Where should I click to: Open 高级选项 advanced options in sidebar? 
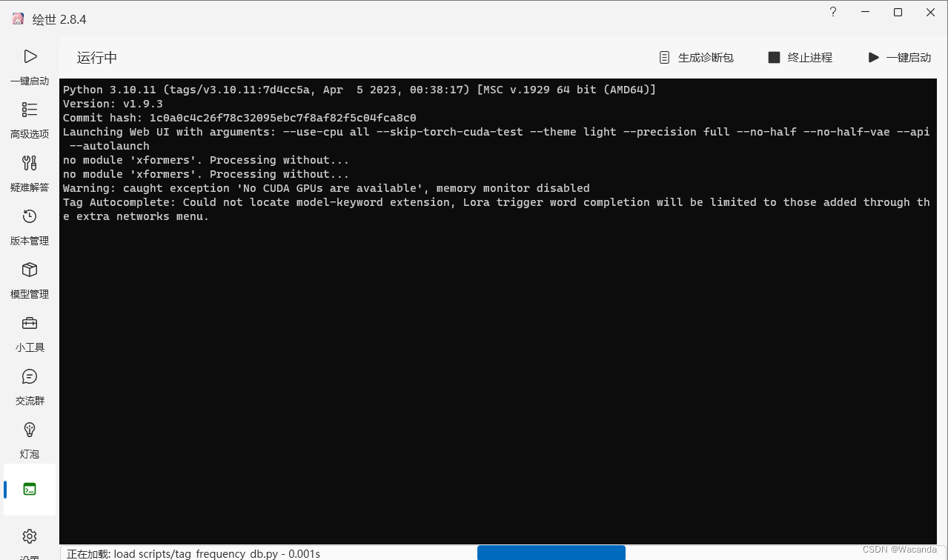tap(30, 120)
